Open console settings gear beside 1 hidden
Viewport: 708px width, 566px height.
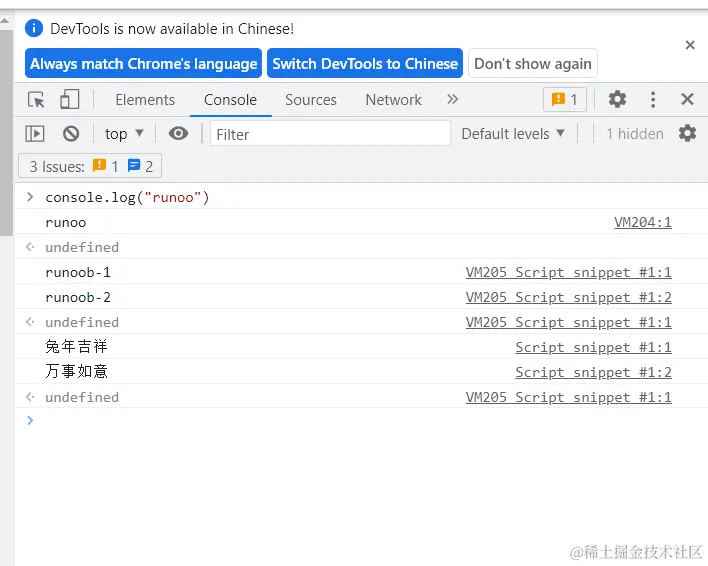(687, 133)
